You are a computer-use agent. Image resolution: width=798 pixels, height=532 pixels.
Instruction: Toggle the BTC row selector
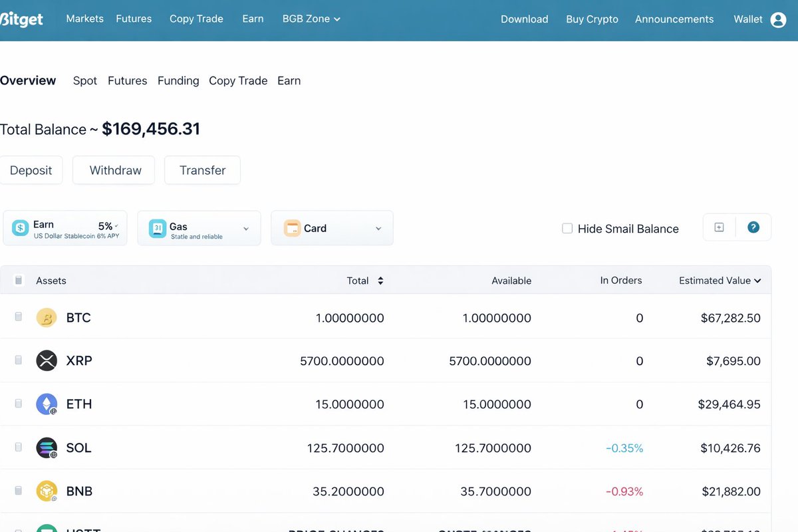click(x=19, y=317)
